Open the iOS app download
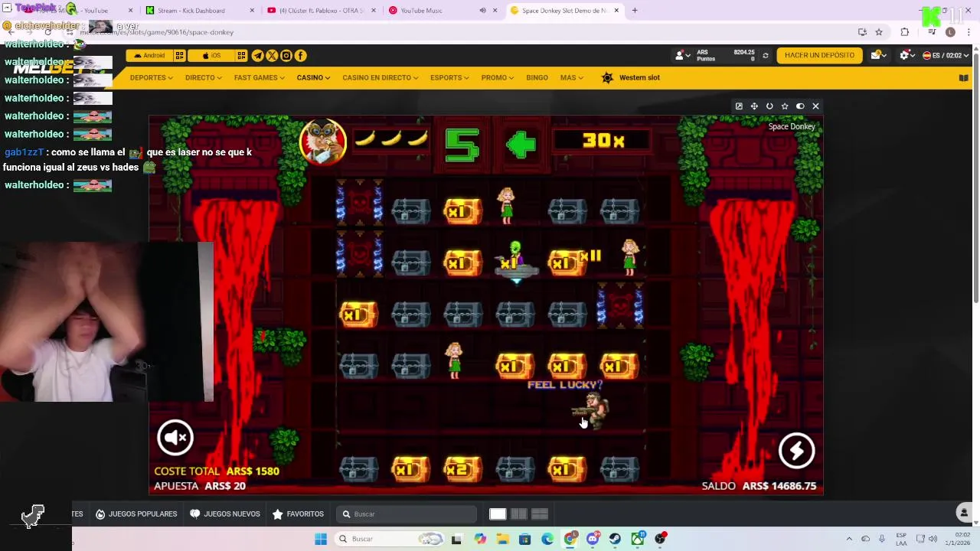Viewport: 980px width, 551px height. 211,55
